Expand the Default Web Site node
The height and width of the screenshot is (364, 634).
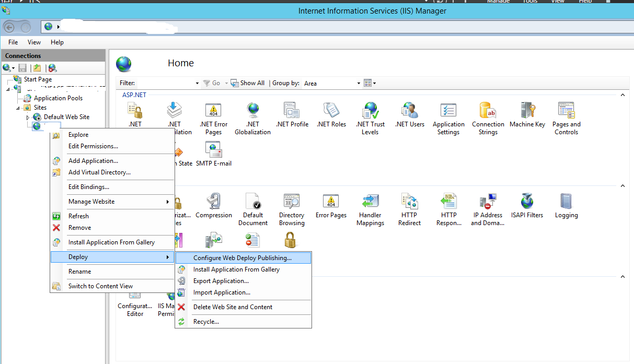click(28, 117)
